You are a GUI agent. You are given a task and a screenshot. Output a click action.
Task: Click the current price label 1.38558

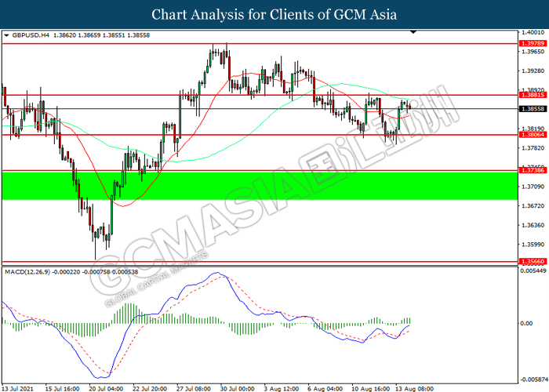click(533, 109)
